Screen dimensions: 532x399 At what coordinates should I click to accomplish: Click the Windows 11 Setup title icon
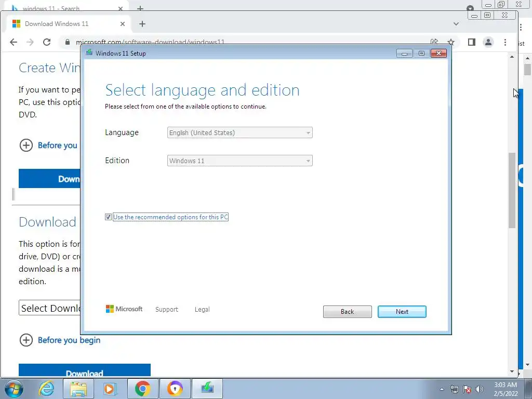(x=89, y=52)
